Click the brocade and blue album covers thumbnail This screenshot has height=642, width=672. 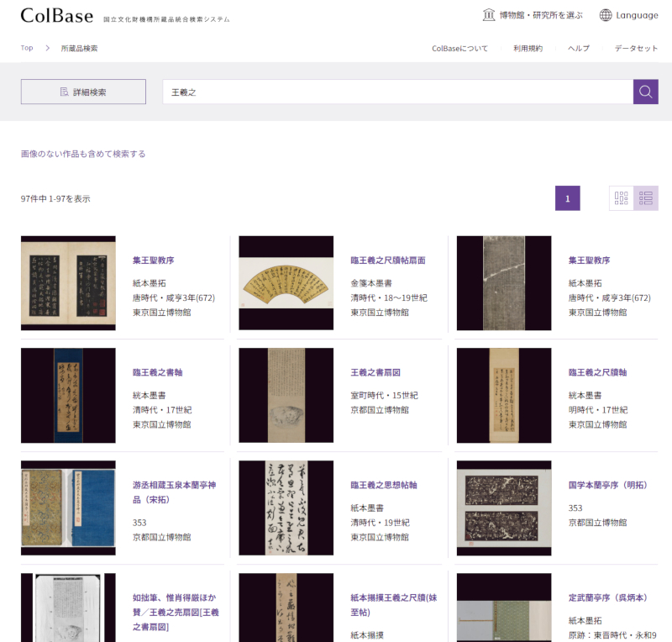tap(68, 508)
